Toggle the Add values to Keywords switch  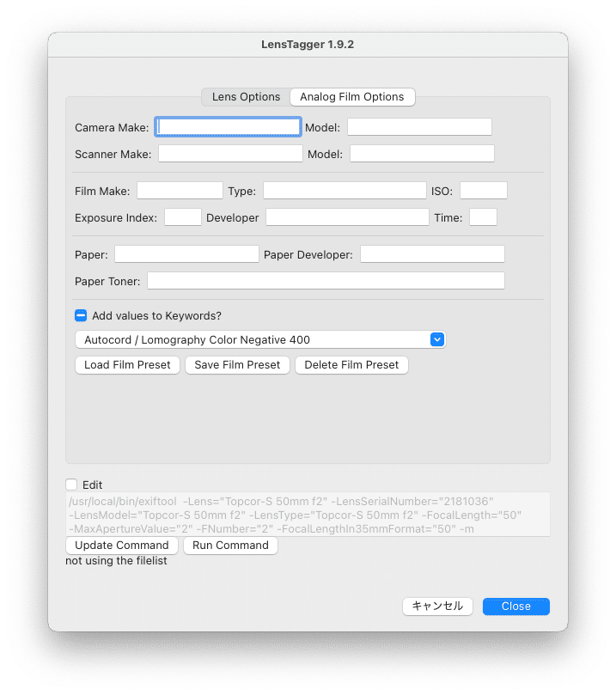80,314
